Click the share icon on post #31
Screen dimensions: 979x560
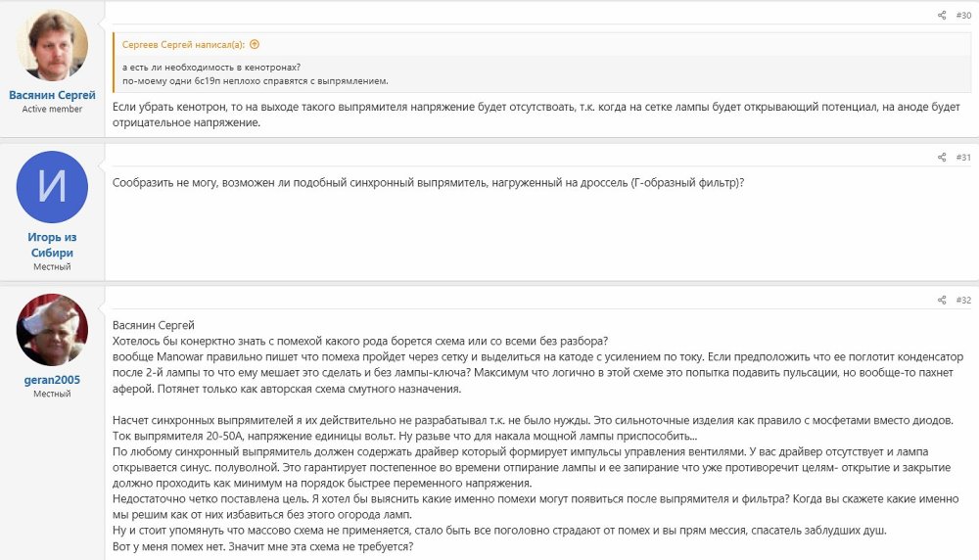coord(942,158)
